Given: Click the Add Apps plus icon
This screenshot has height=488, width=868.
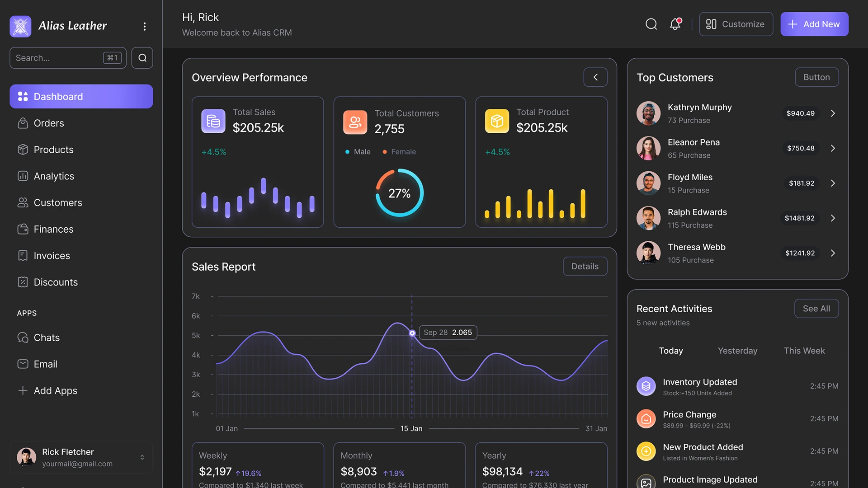Looking at the screenshot, I should tap(23, 390).
